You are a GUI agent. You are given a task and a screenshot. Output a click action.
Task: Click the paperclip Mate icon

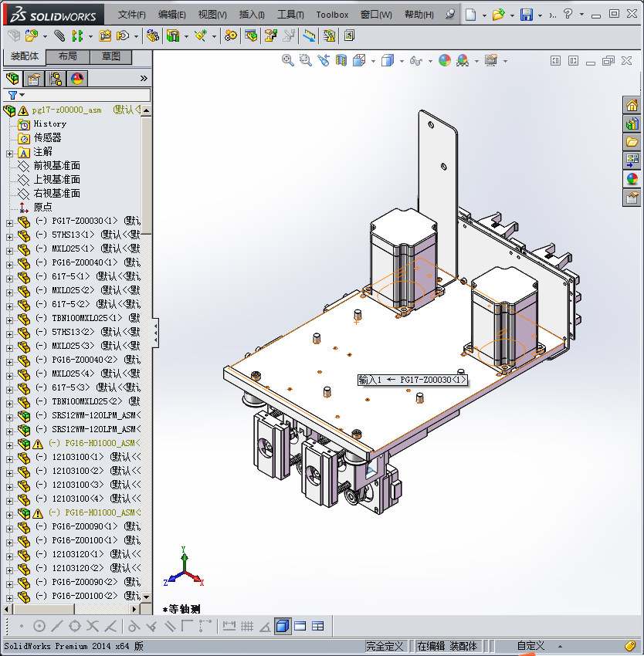coord(59,36)
